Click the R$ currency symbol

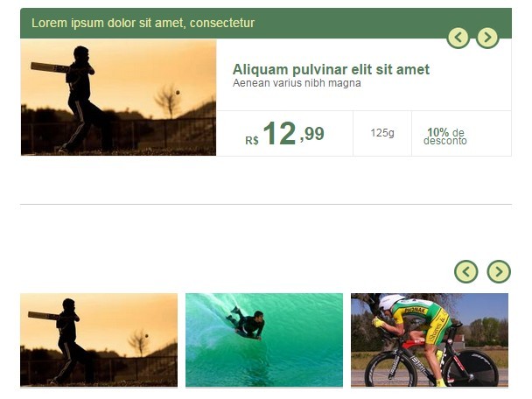point(252,141)
